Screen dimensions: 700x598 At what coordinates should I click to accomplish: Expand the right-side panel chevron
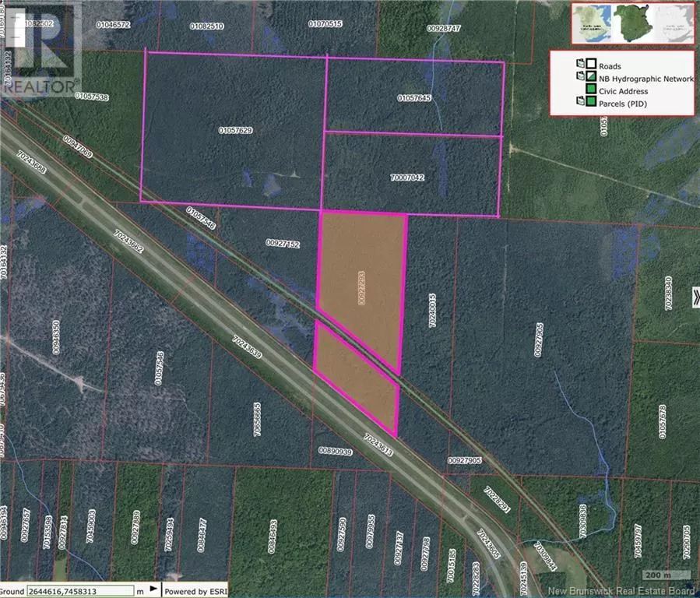(x=695, y=297)
